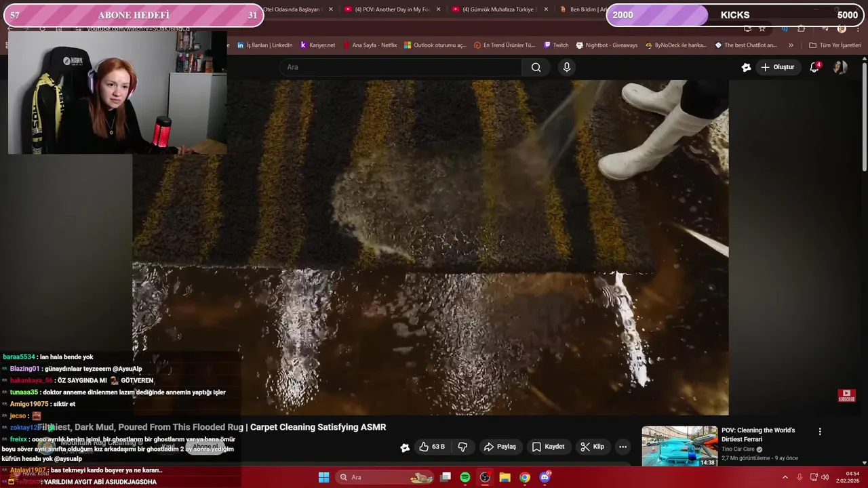Click the video's SUBSCRIBE watermark
This screenshot has width=868, height=488.
846,395
